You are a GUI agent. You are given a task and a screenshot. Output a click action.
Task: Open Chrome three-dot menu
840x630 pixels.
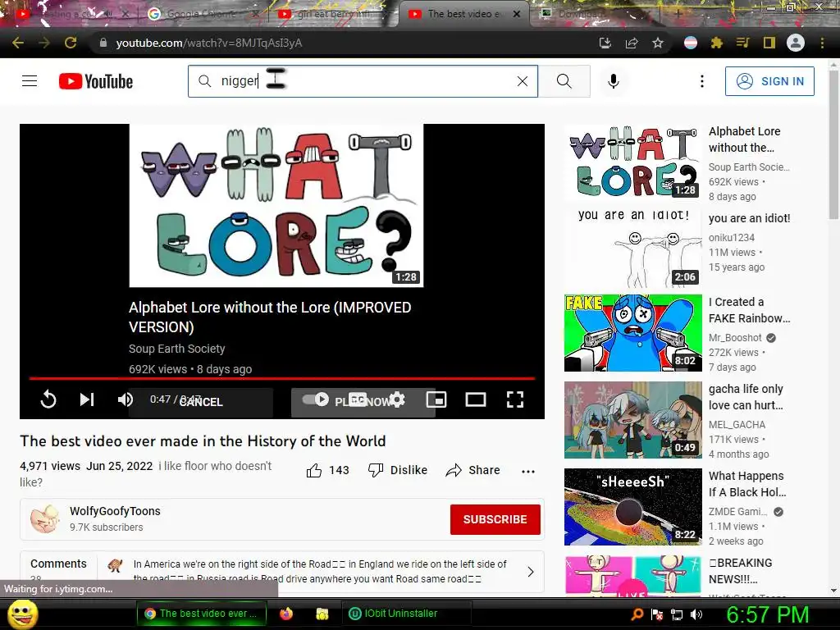(x=822, y=43)
